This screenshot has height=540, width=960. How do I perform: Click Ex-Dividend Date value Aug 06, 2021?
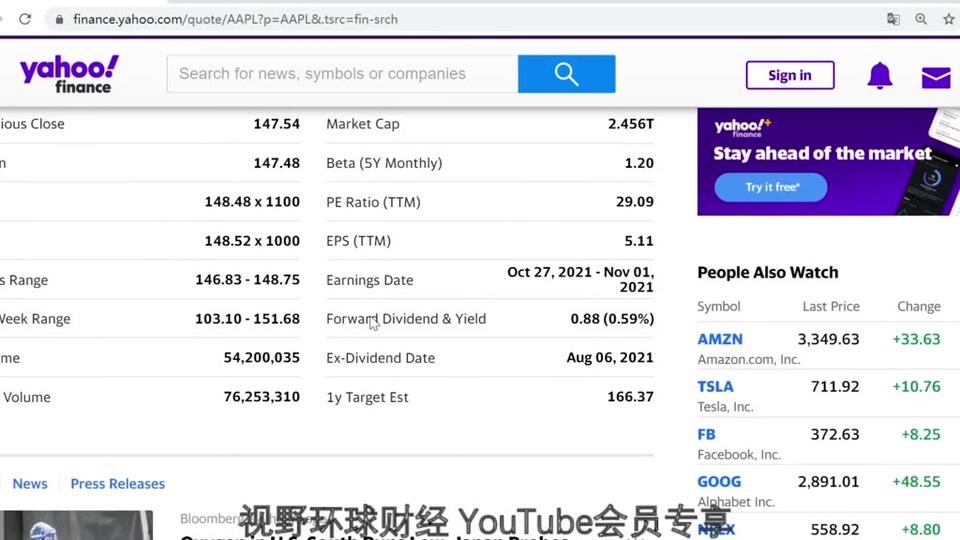tap(610, 358)
